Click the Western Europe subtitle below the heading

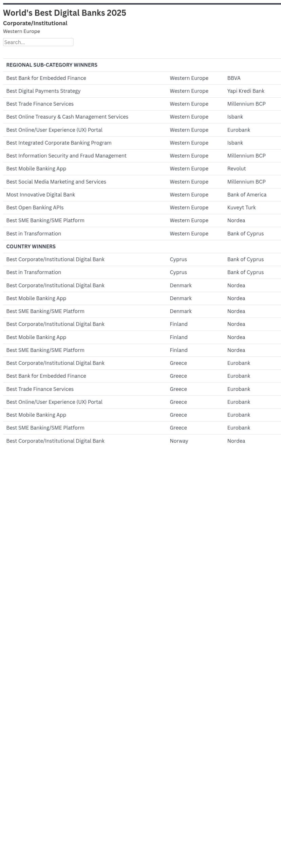tap(21, 31)
